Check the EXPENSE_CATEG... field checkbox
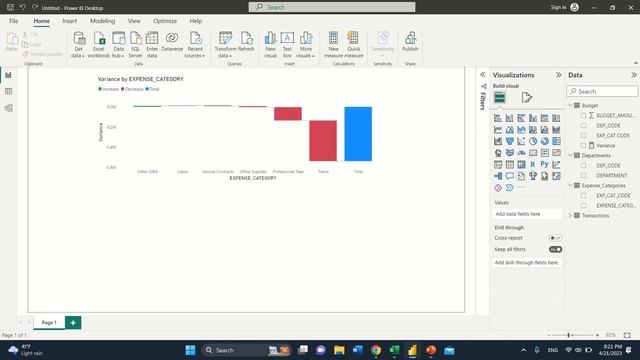 [583, 205]
